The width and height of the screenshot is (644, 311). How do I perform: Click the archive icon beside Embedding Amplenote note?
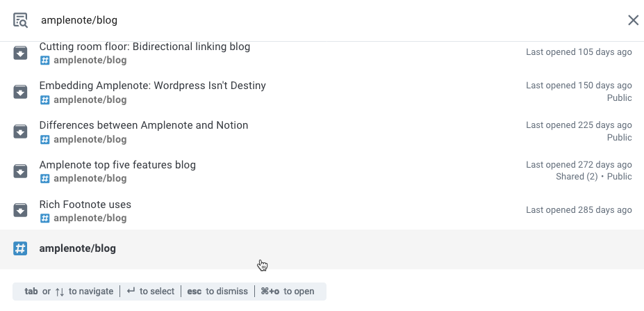pyautogui.click(x=20, y=92)
